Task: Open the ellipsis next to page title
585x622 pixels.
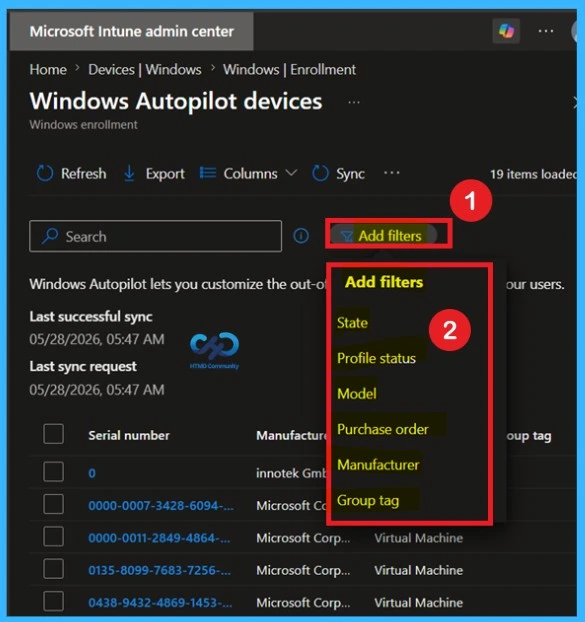Action: pyautogui.click(x=354, y=102)
